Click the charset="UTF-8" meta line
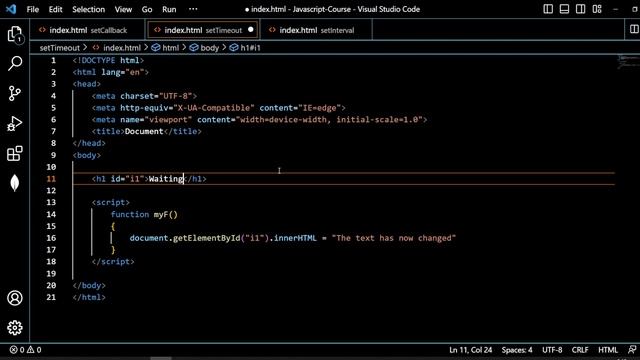640x360 pixels. (x=144, y=96)
